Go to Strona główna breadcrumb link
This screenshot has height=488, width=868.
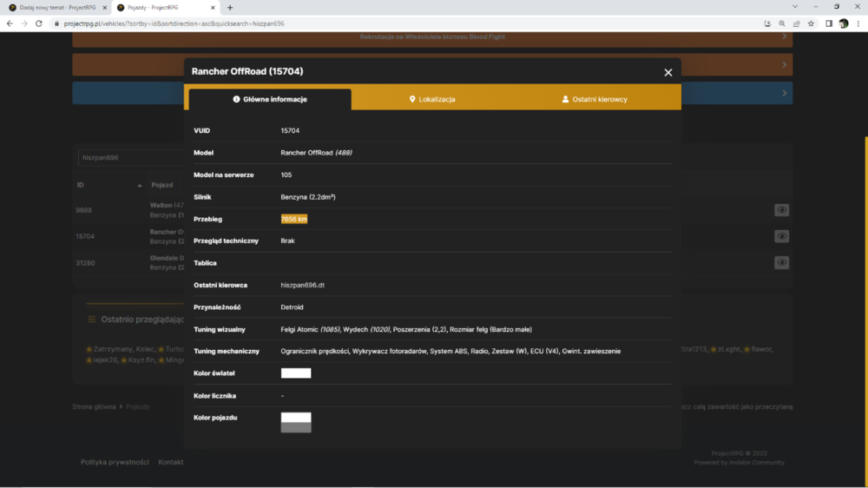[x=94, y=406]
